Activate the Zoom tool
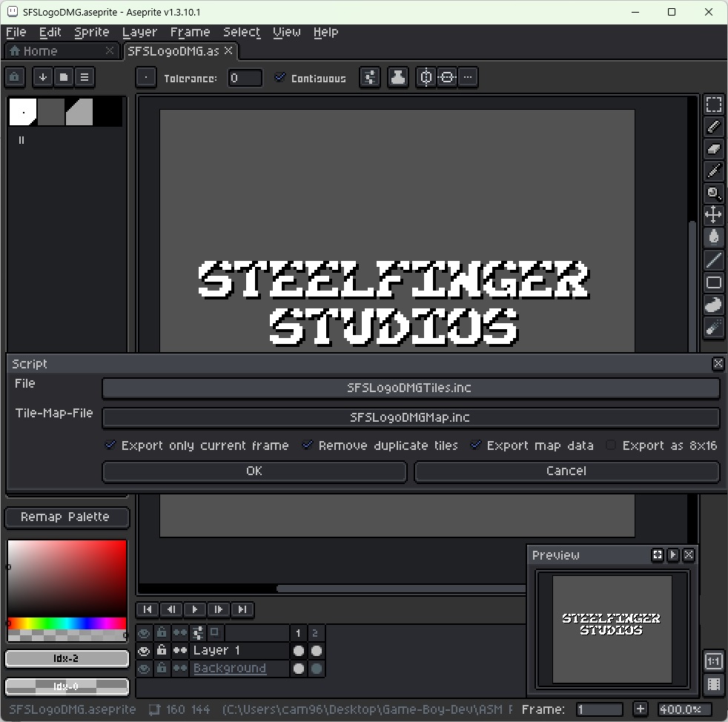The image size is (728, 722). (713, 193)
